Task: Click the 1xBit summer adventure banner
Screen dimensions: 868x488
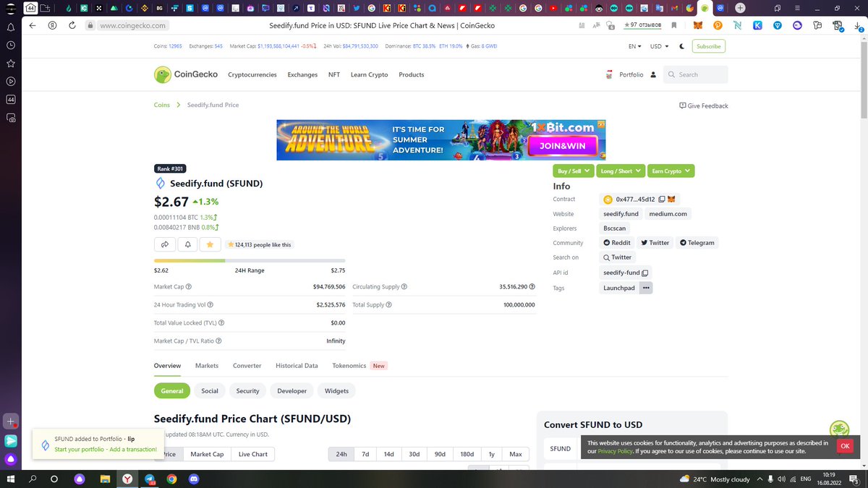Action: point(441,140)
